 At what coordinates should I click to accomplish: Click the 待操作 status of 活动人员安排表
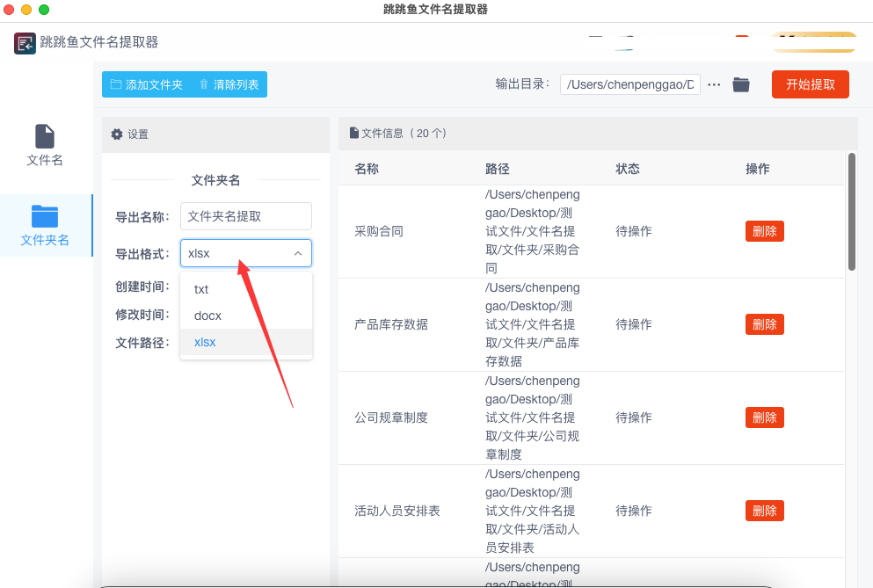pyautogui.click(x=634, y=511)
